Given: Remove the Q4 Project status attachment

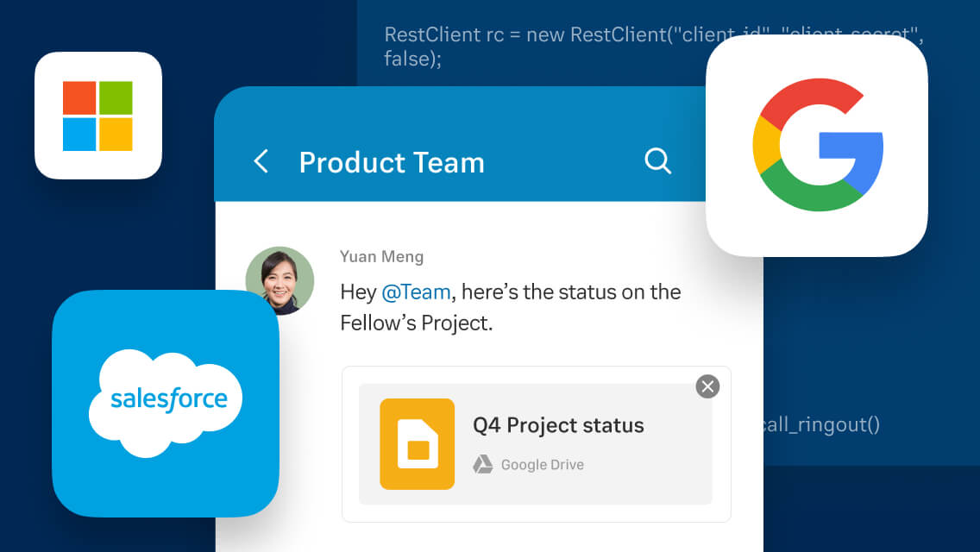Looking at the screenshot, I should tap(707, 386).
